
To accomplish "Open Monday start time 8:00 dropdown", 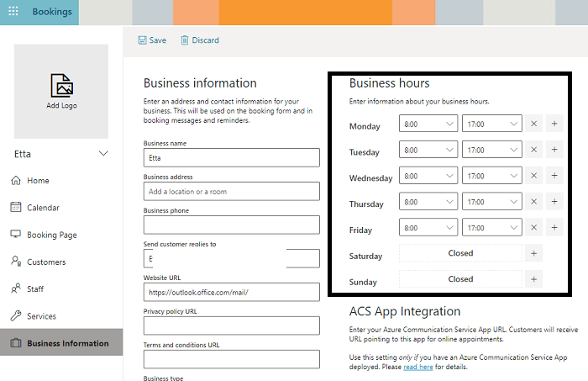I will 428,124.
